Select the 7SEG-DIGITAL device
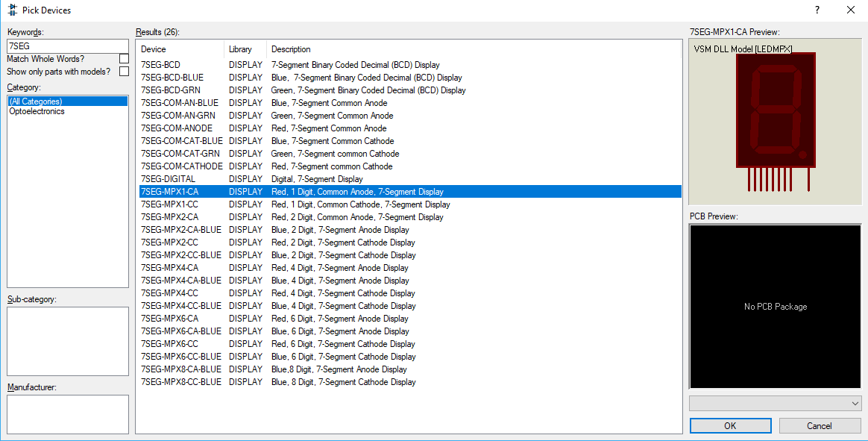Screen dimensions: 868x441 [410, 179]
